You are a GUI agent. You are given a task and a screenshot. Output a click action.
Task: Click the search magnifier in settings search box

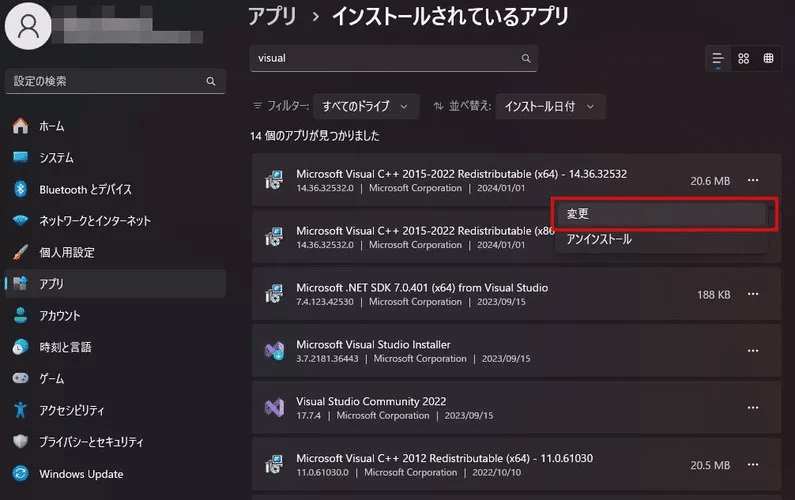tap(211, 81)
